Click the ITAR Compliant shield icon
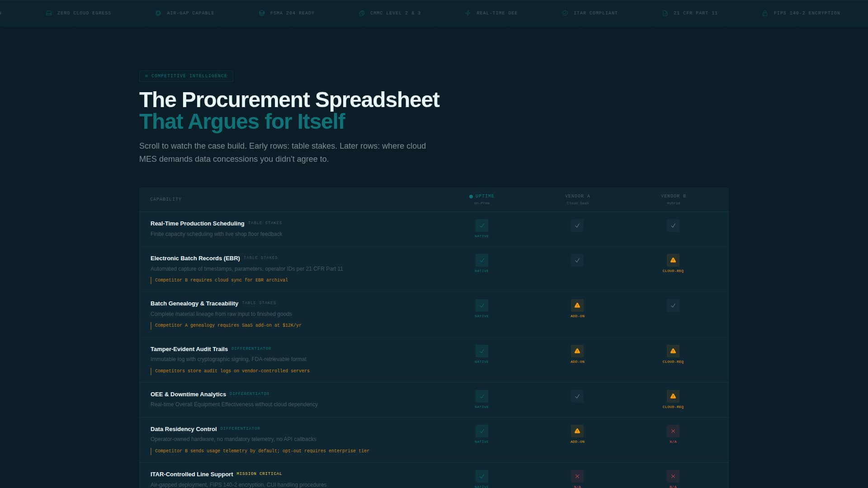 pos(565,13)
